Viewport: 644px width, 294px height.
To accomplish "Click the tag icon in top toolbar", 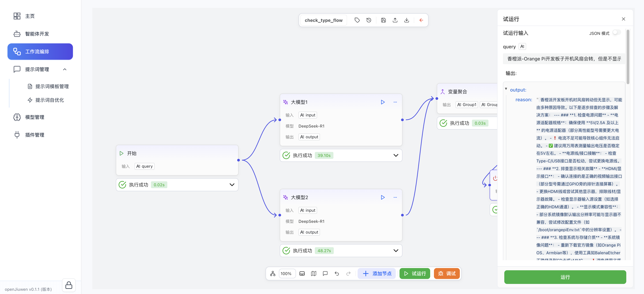I will (357, 20).
